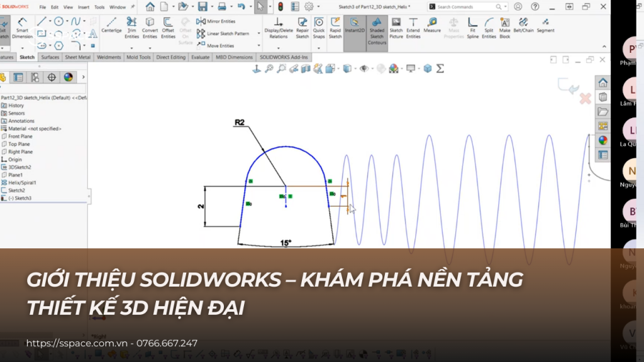Select Front Plane in feature tree

(17, 136)
